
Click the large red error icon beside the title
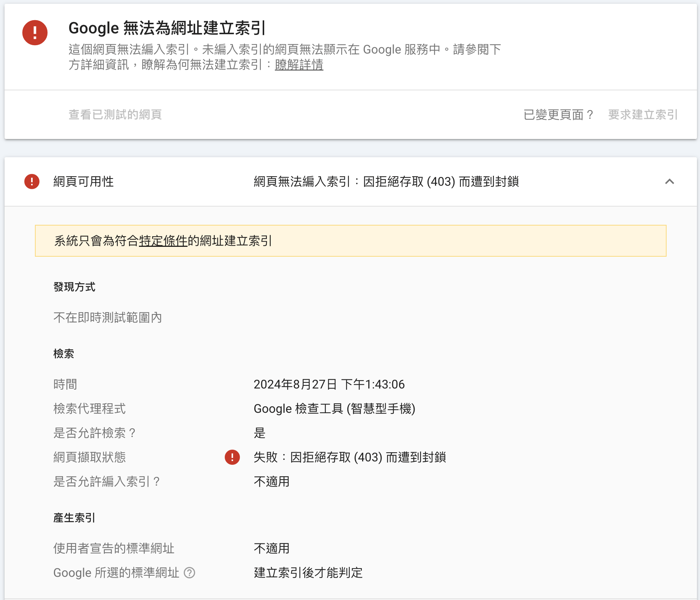coord(35,33)
